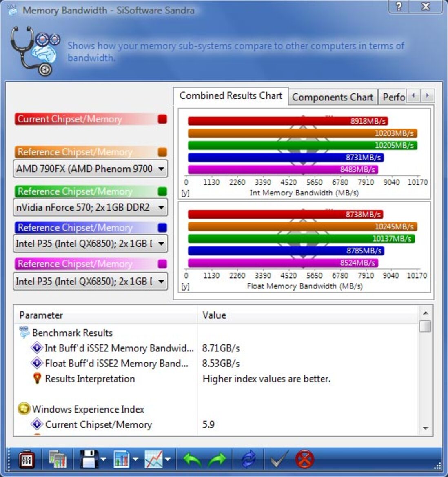Toggle the magenta Reference Chipset/Memory checkbox

pos(162,264)
